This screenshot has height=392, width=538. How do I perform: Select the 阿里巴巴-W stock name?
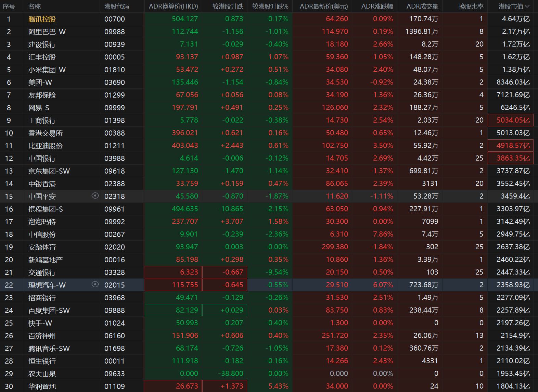[47, 32]
